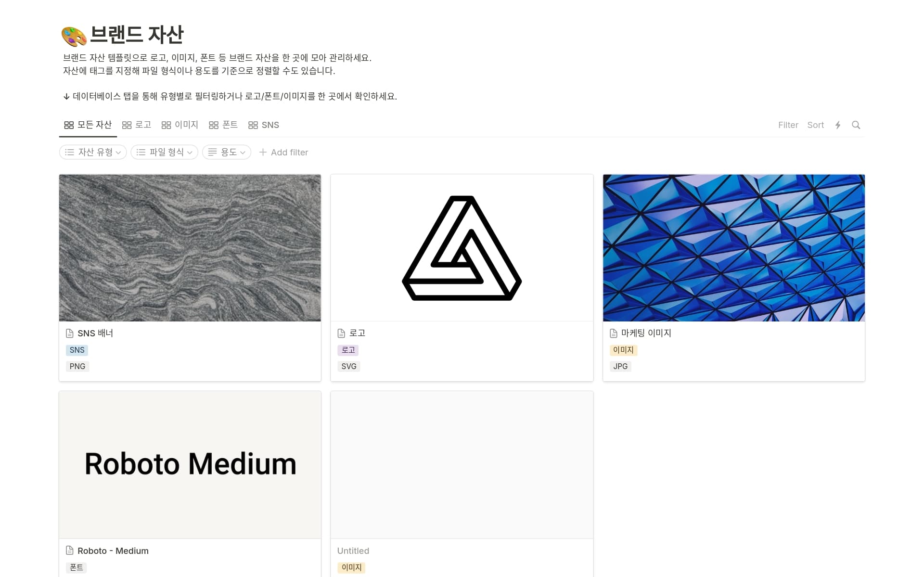This screenshot has height=577, width=924.
Task: Select the SNS database tab
Action: click(264, 125)
